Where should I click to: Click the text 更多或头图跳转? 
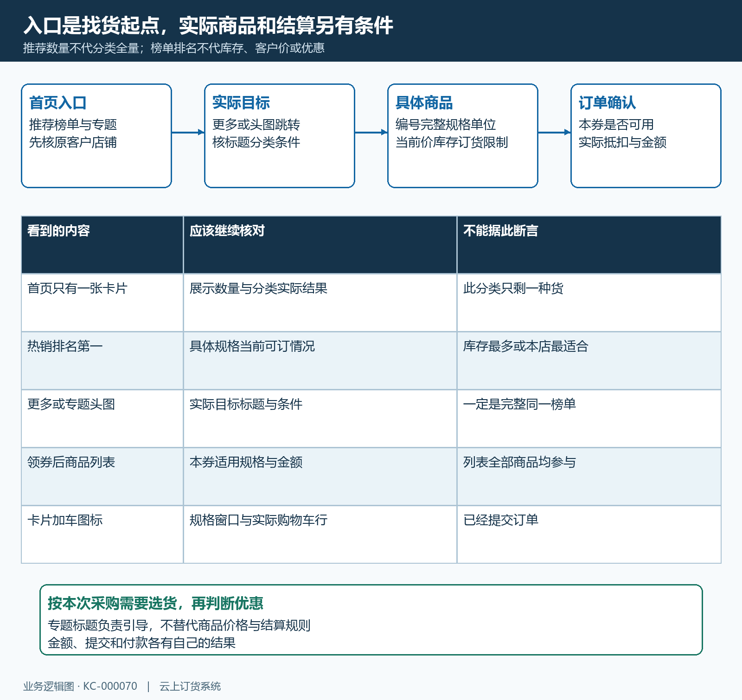[256, 125]
